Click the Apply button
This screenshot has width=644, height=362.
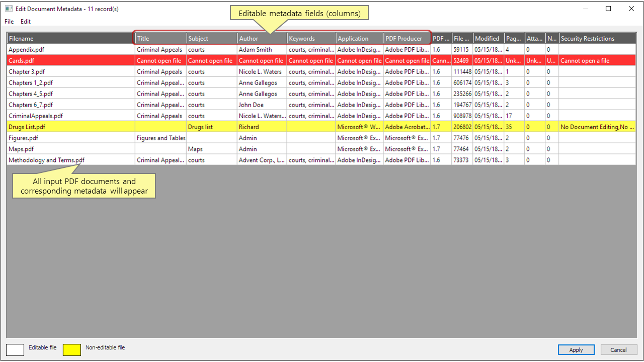(x=576, y=349)
